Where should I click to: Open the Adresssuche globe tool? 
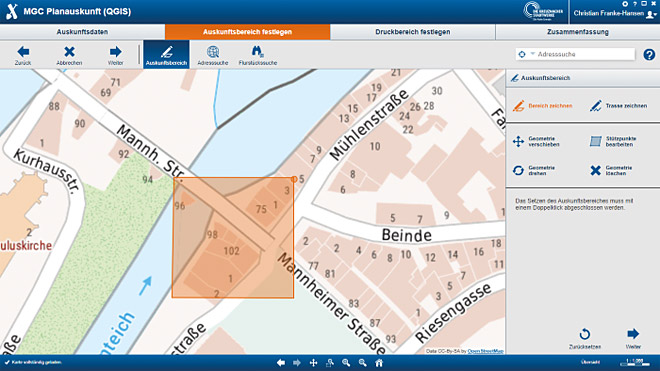[x=213, y=55]
